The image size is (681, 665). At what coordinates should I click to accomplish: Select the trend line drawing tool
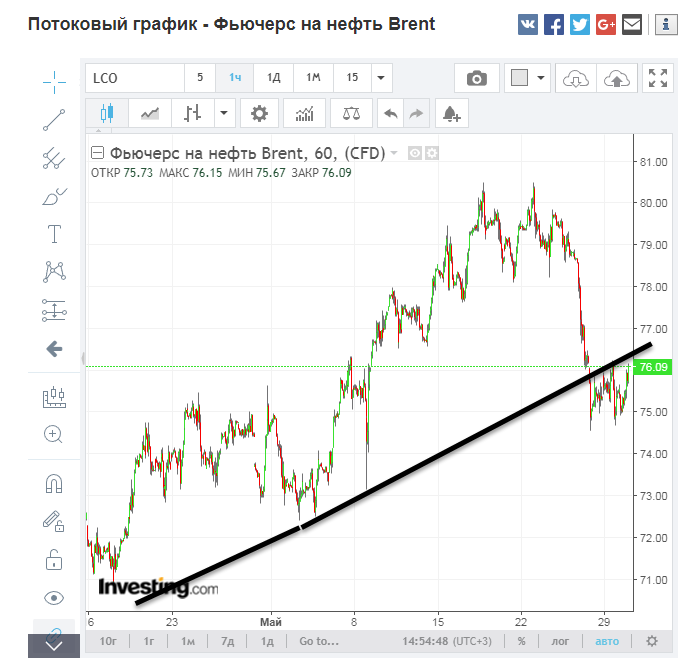point(54,119)
